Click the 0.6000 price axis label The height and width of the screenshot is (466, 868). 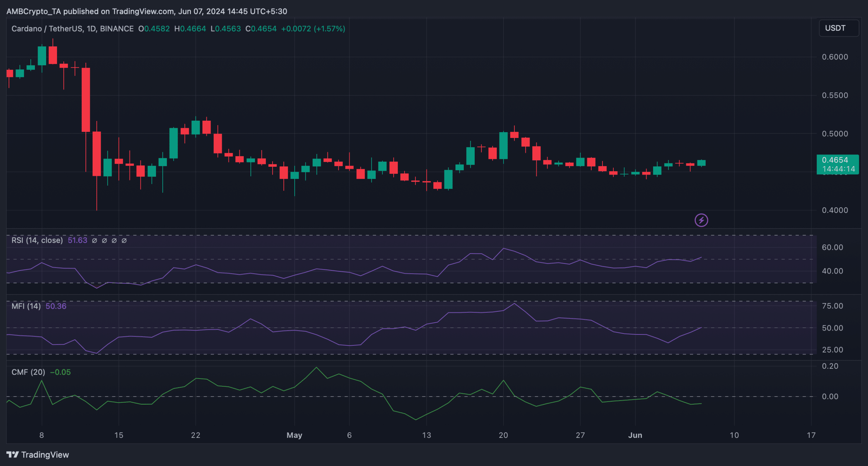[x=834, y=57]
